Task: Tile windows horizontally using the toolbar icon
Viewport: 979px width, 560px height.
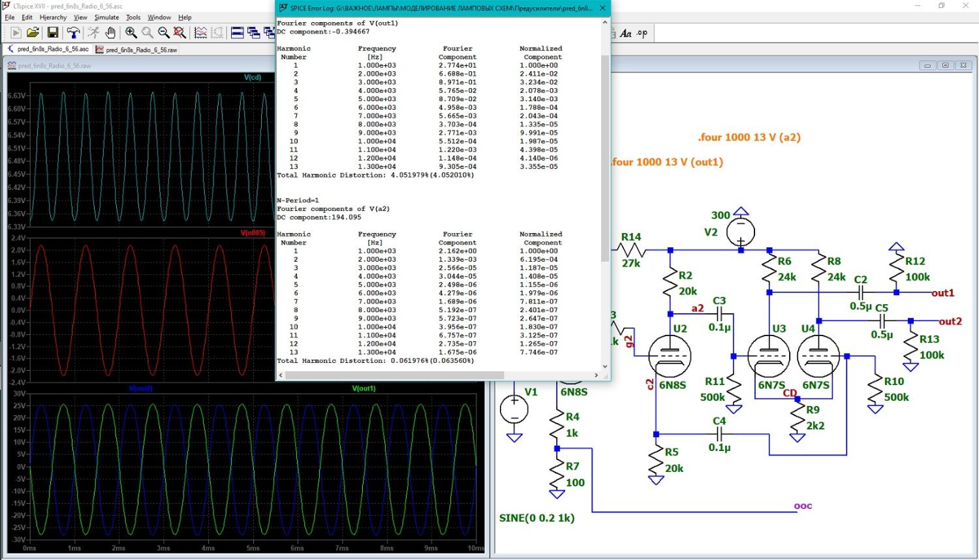Action: (238, 33)
